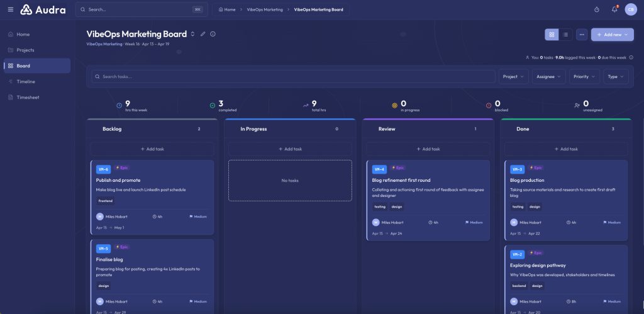Open the Type filter dropdown
Screen dimensions: 644x314
[616, 76]
